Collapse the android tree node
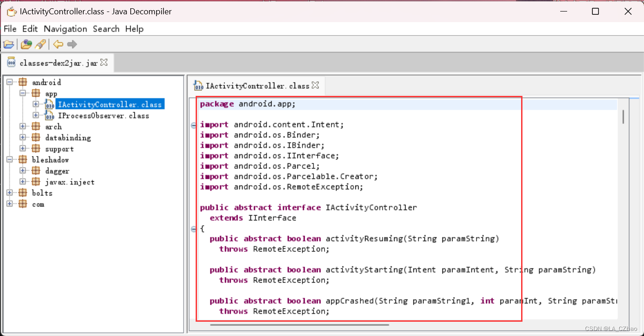Viewport: 644px width, 336px height. pos(10,82)
